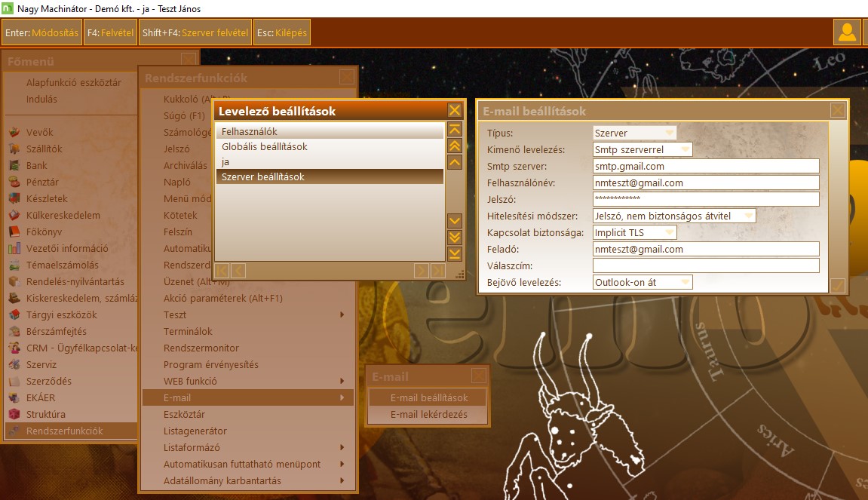Click the Szállítók module icon
Image resolution: width=868 pixels, height=500 pixels.
coord(14,149)
